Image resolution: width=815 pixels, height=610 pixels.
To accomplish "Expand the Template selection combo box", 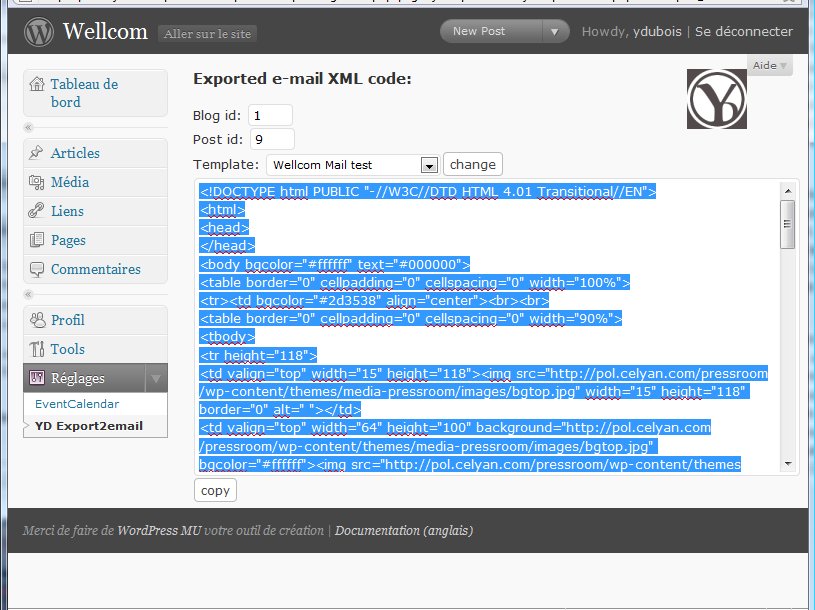I will pos(353,165).
